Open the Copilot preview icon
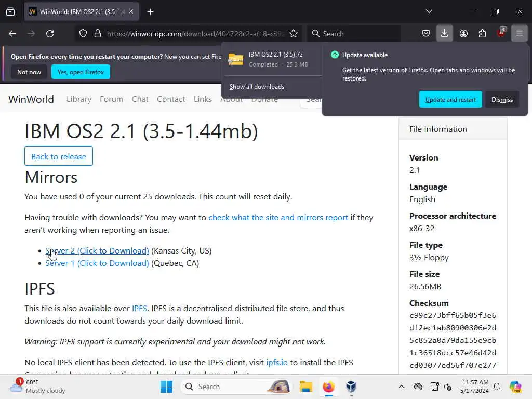This screenshot has width=532, height=399. pyautogui.click(x=515, y=387)
